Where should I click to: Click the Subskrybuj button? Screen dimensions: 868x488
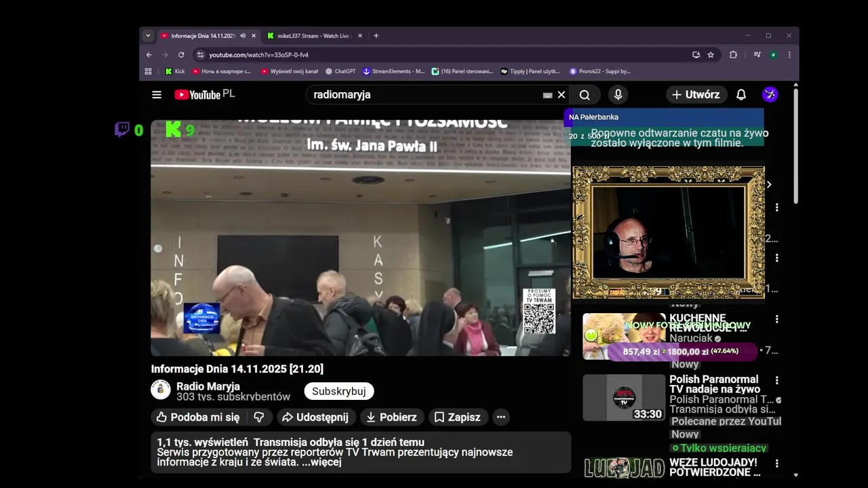tap(339, 391)
